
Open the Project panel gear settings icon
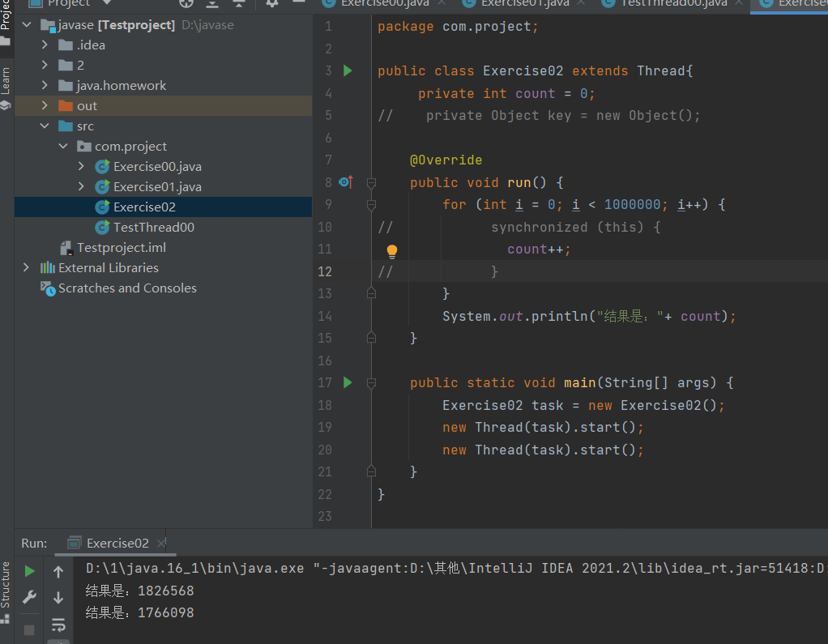[272, 3]
